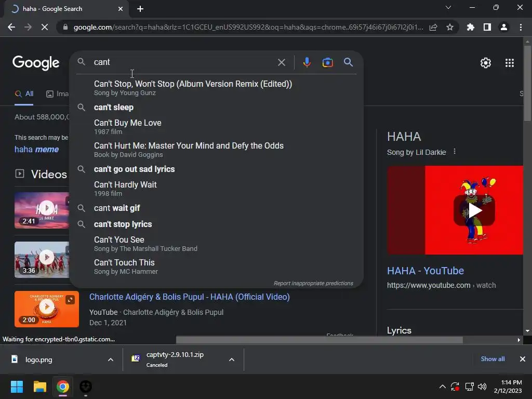The width and height of the screenshot is (532, 399).
Task: Play the 2:41 HAHA Lil Darkie video thumbnail
Action: [x=42, y=210]
